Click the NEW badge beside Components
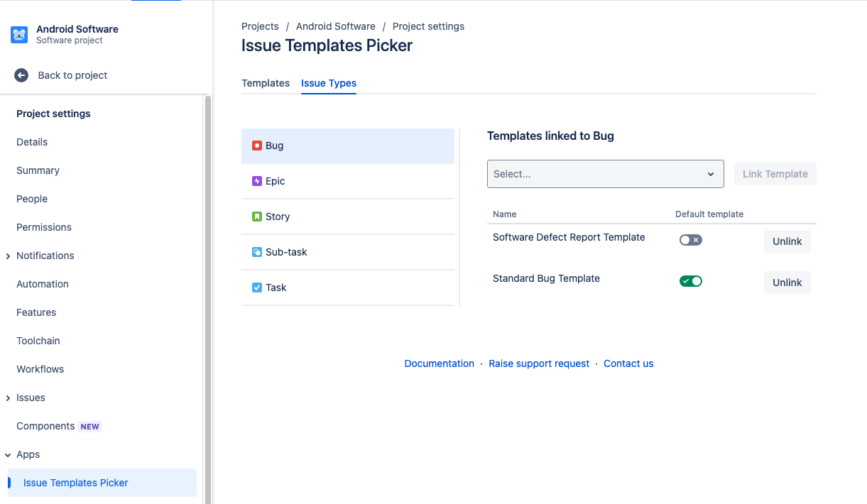The width and height of the screenshot is (867, 504). point(90,427)
